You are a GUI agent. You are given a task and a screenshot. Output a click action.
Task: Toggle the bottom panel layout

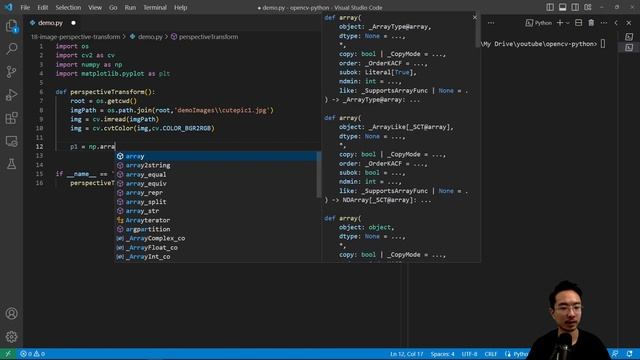[562, 7]
